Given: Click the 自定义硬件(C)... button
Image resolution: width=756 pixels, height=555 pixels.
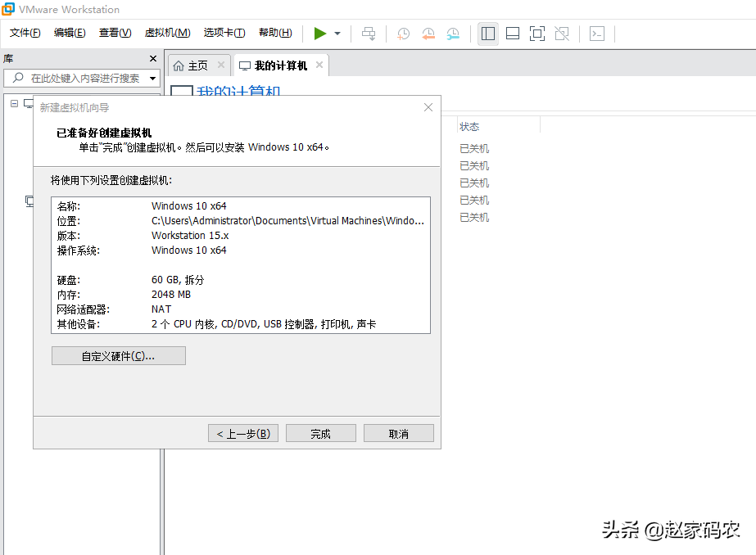Looking at the screenshot, I should tap(119, 356).
